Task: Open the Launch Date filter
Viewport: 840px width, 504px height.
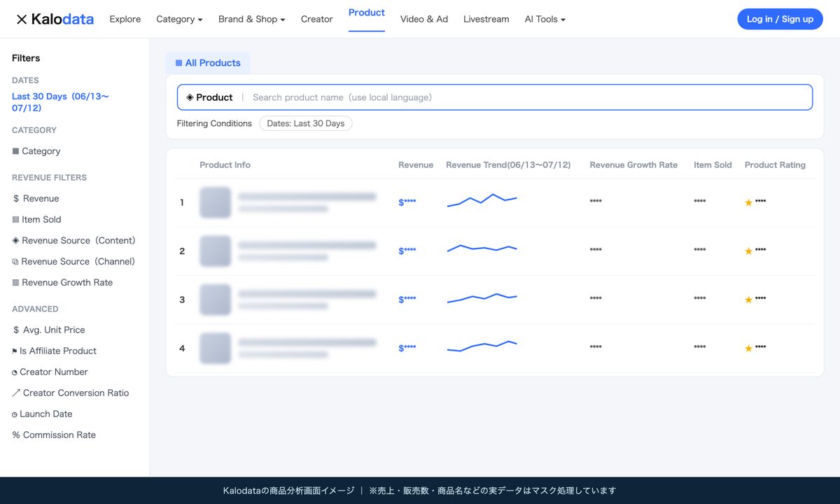Action: (42, 414)
